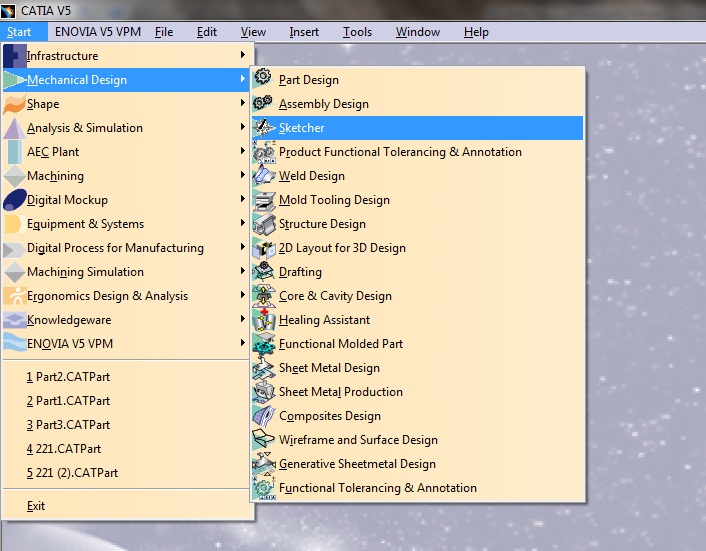The width and height of the screenshot is (706, 551).
Task: Select the Assembly Design text label
Action: [x=324, y=104]
